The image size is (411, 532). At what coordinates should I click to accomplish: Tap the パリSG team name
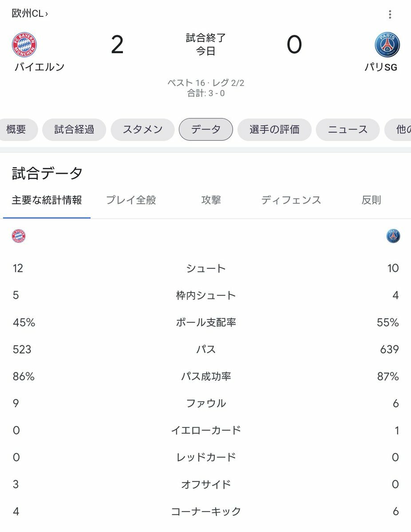(x=381, y=67)
